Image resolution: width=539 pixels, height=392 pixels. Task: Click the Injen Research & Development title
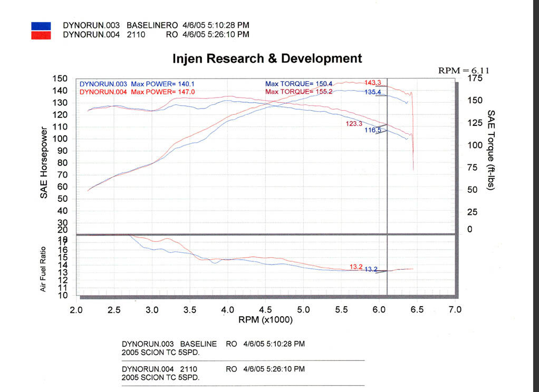point(267,58)
